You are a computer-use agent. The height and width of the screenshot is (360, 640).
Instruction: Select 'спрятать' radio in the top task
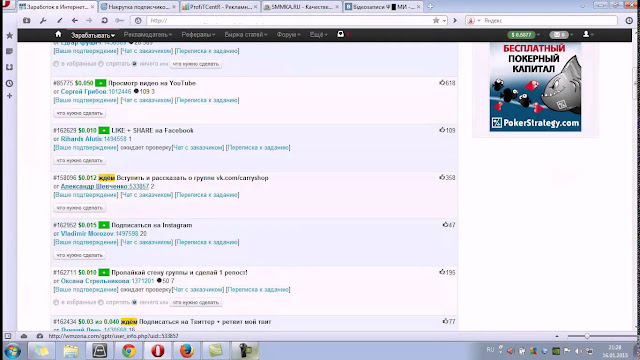(101, 64)
